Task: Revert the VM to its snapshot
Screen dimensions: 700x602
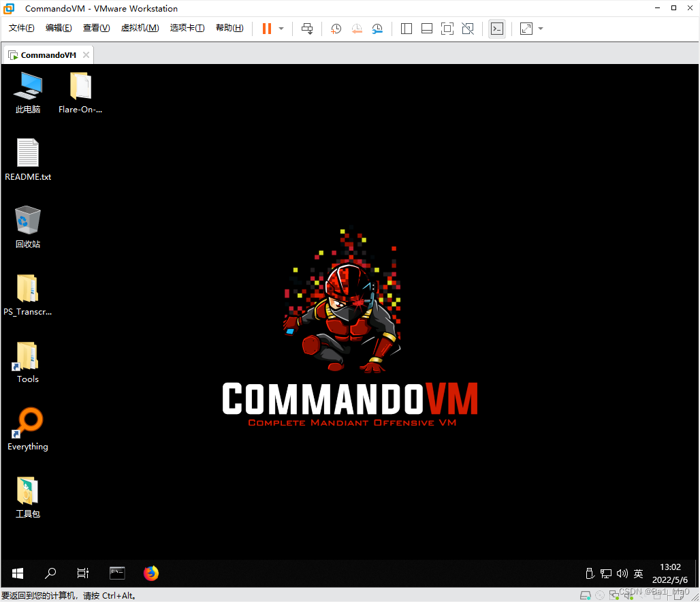Action: [357, 29]
